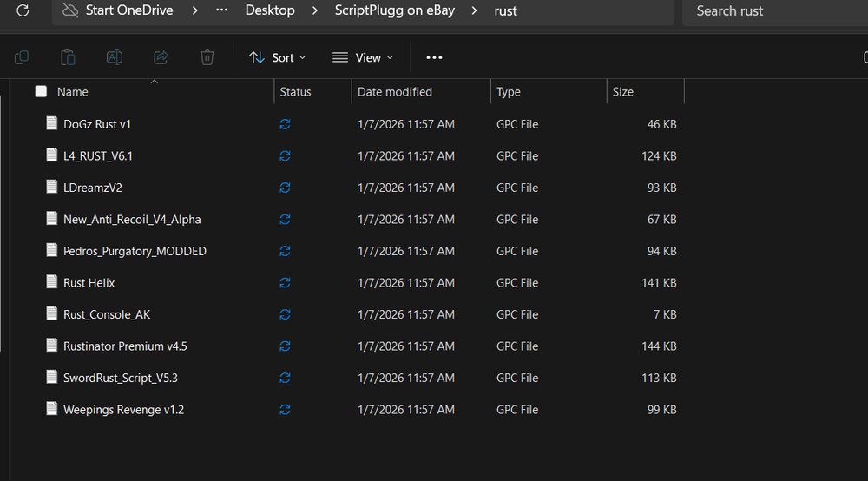Click the Delete trash can icon

click(x=207, y=57)
